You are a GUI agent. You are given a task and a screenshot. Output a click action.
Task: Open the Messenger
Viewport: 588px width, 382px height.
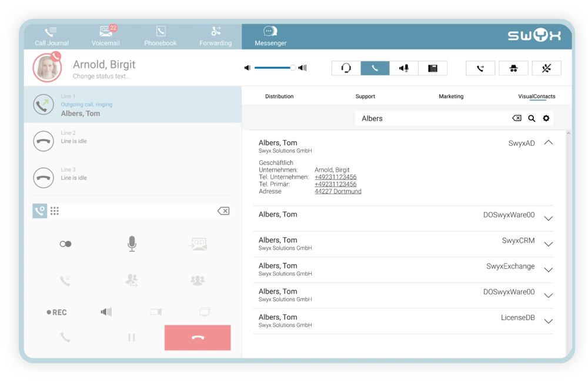(x=270, y=36)
